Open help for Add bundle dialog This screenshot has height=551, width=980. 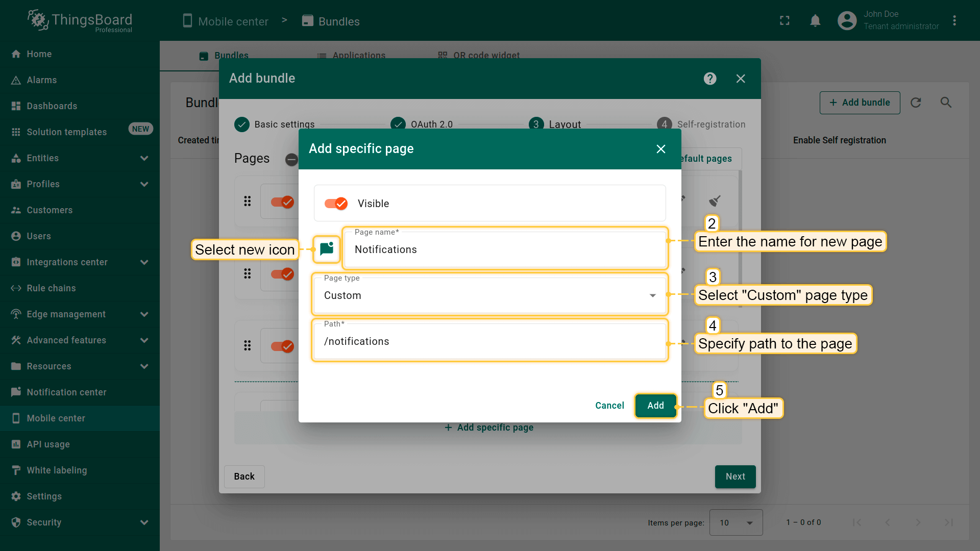pos(710,79)
